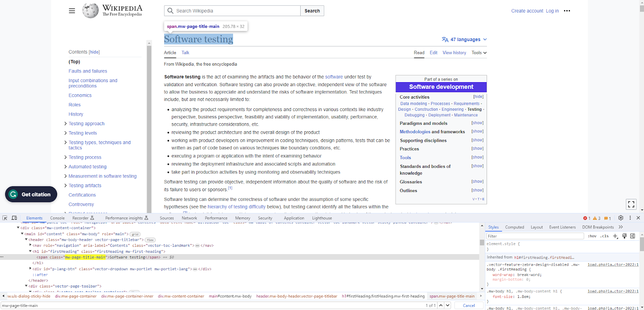Go to previous search result in DevTools
The height and width of the screenshot is (310, 644).
point(441,306)
